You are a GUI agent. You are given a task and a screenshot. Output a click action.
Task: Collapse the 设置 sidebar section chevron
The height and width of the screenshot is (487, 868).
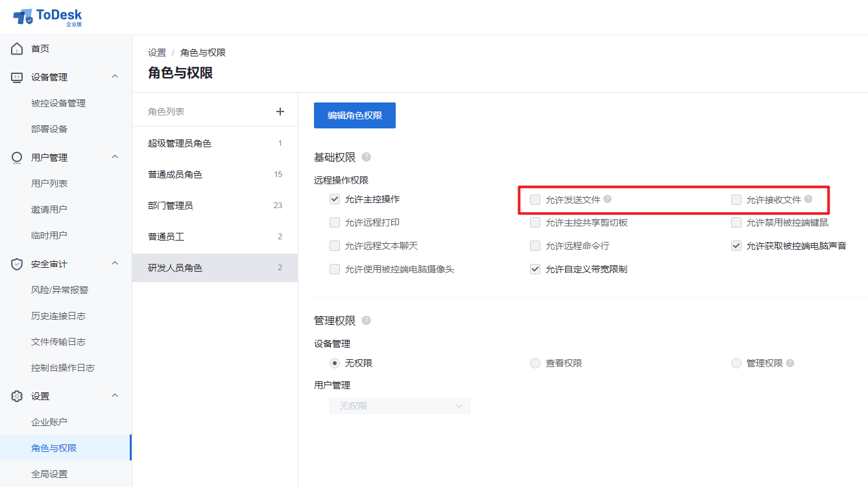[115, 396]
